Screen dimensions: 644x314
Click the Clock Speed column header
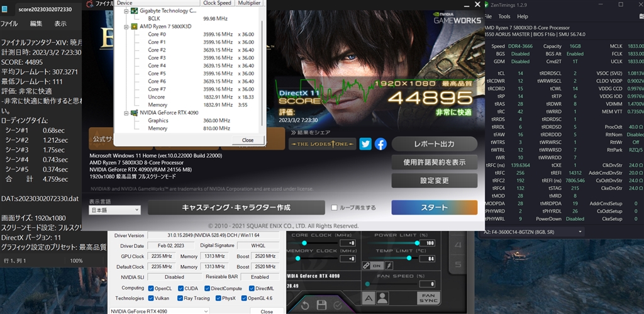pos(218,3)
